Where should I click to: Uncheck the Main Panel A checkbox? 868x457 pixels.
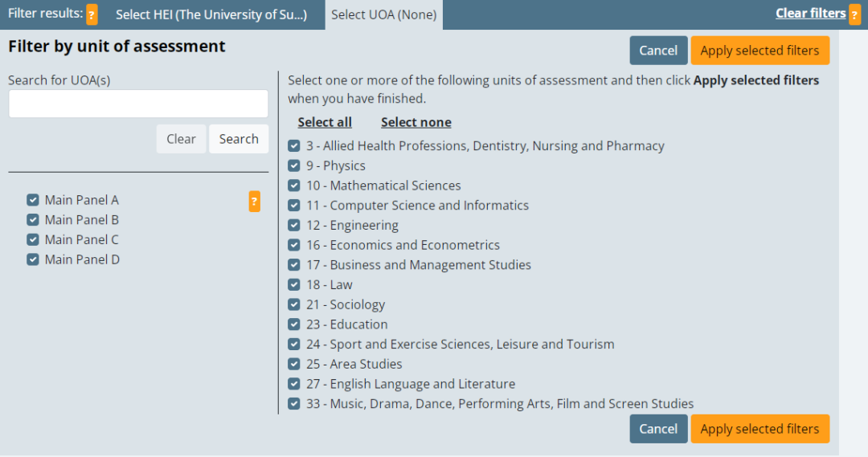tap(33, 200)
